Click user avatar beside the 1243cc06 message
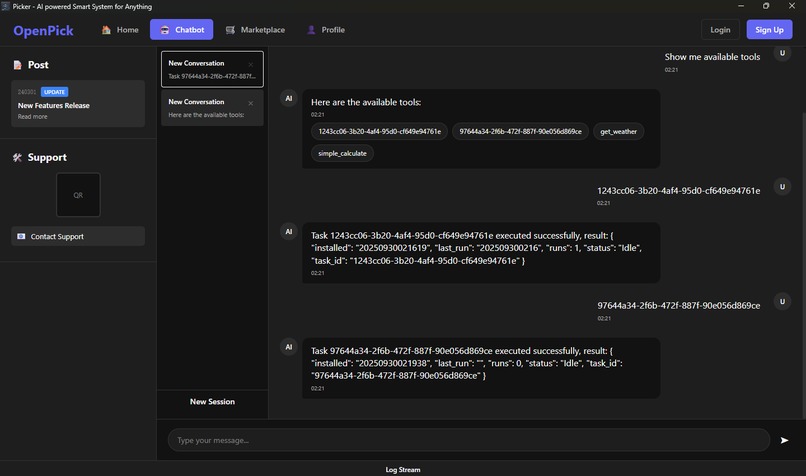The width and height of the screenshot is (806, 476). (x=782, y=187)
